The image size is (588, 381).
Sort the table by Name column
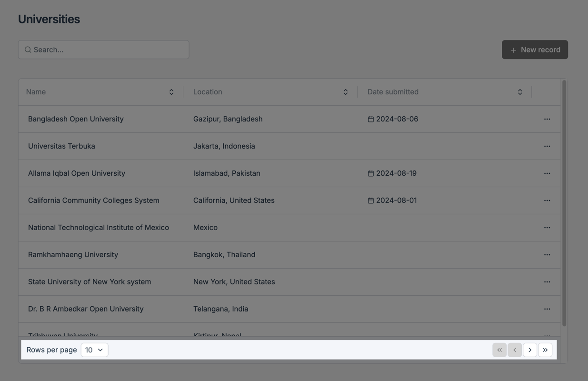[x=171, y=92]
